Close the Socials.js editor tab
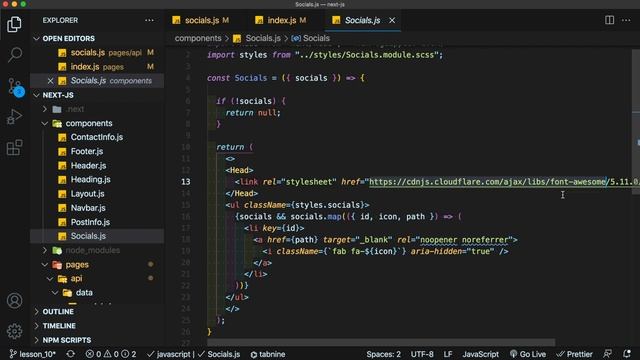The image size is (640, 360). tap(392, 20)
